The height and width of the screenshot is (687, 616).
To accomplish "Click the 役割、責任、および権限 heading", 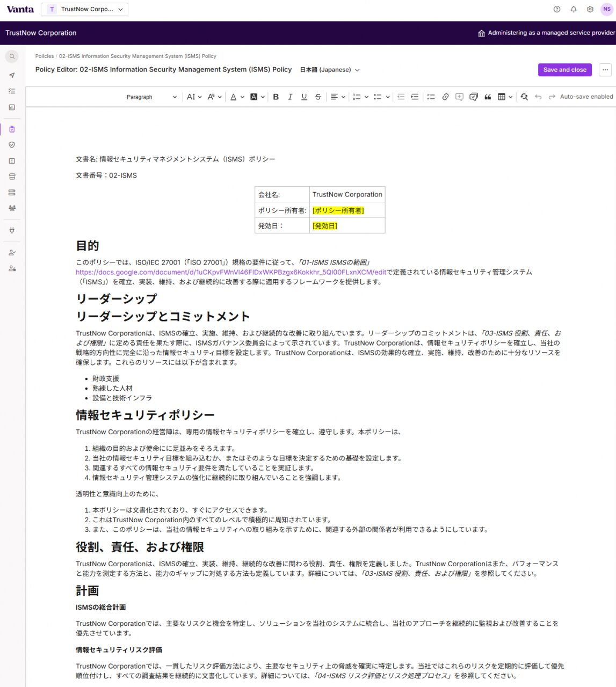I will [140, 547].
